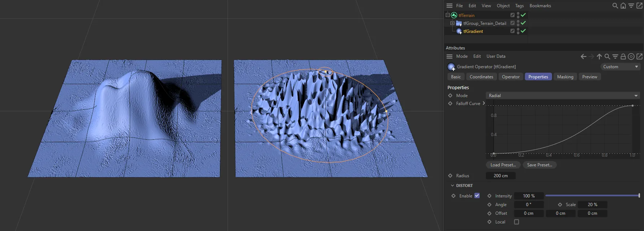Click the Load Preset button
This screenshot has height=231, width=644.
tap(503, 165)
